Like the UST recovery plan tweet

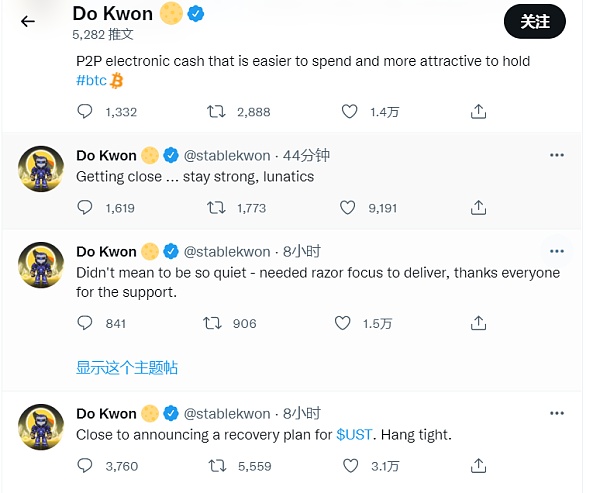(x=350, y=465)
